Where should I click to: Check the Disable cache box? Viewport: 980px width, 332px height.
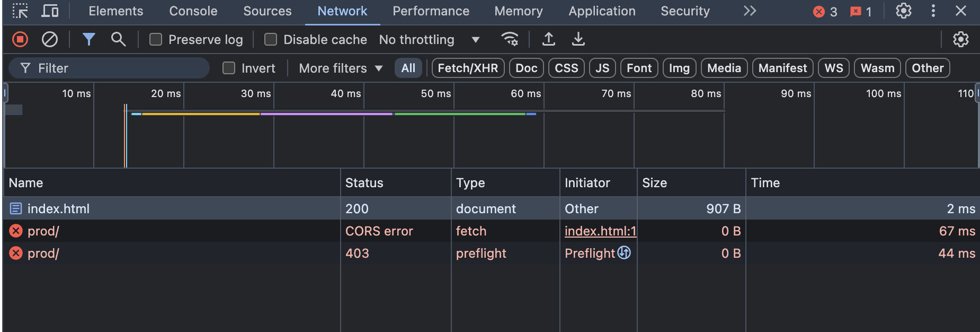click(x=271, y=39)
